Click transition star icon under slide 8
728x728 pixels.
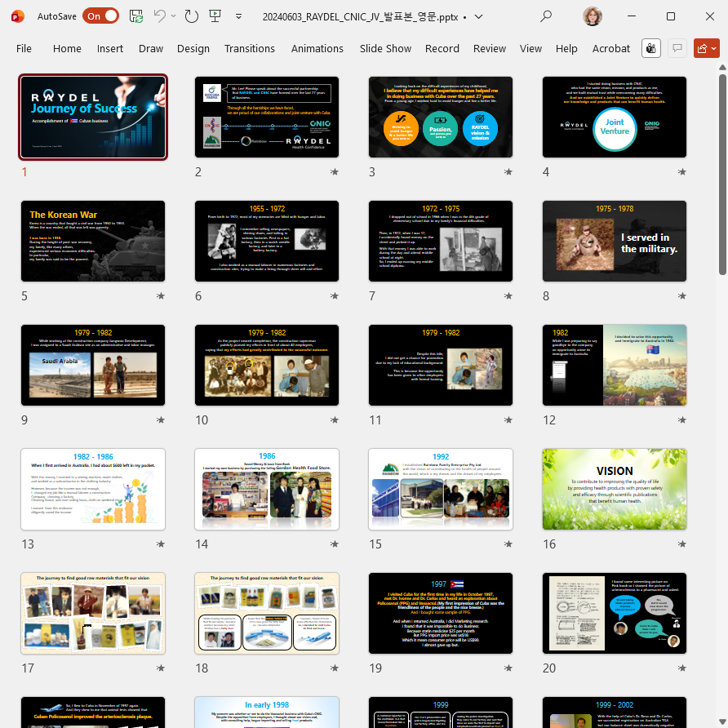click(x=682, y=295)
